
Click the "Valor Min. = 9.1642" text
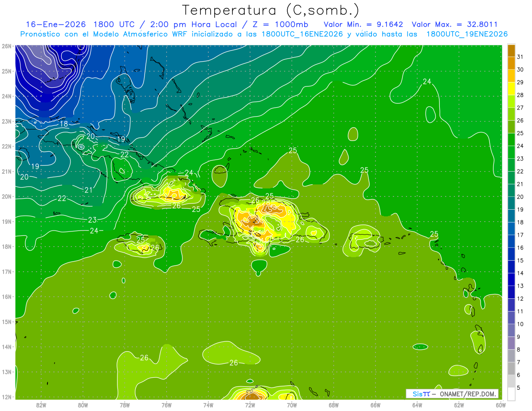pyautogui.click(x=364, y=24)
